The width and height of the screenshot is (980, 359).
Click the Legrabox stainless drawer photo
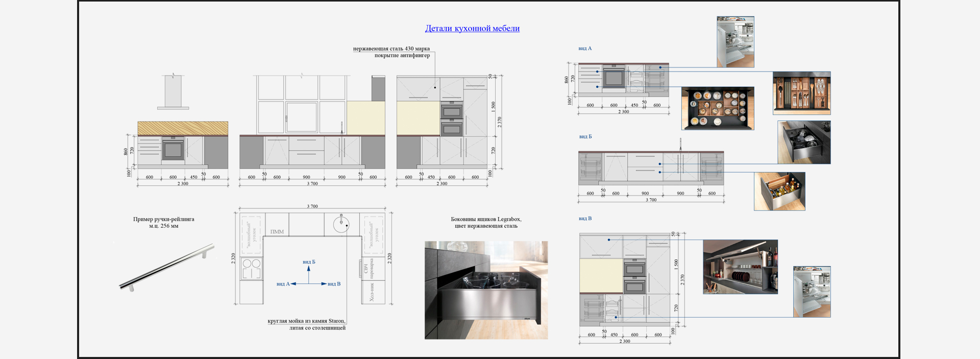point(486,290)
